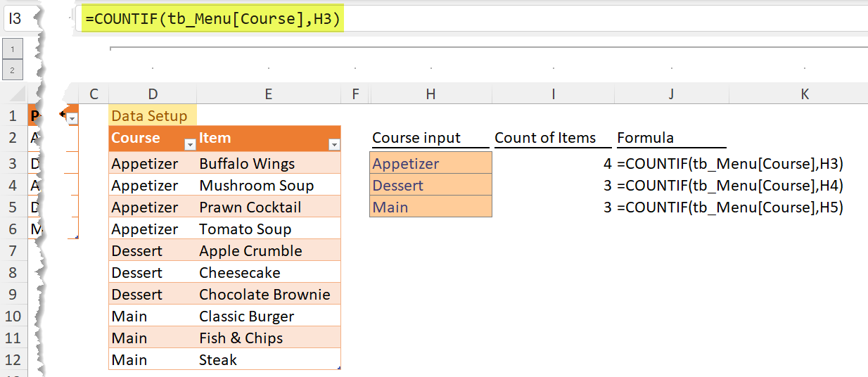Open the Course column filter dropdown
This screenshot has height=377, width=868.
[x=189, y=144]
